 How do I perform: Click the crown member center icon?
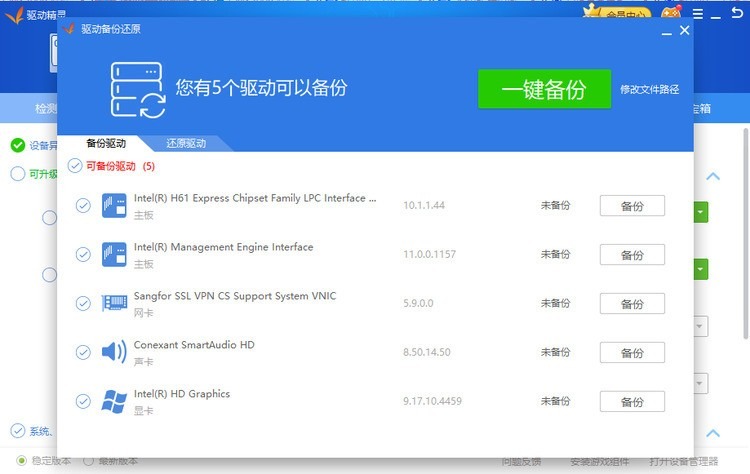pos(617,12)
